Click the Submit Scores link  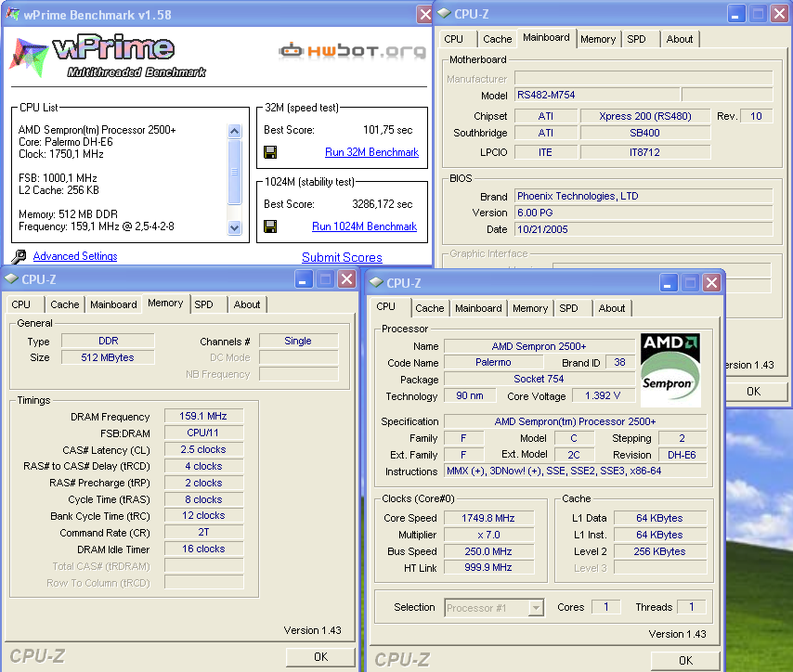pyautogui.click(x=342, y=257)
